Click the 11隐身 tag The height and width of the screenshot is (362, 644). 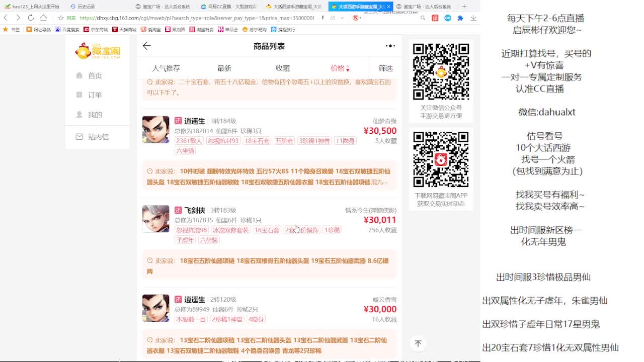point(345,141)
